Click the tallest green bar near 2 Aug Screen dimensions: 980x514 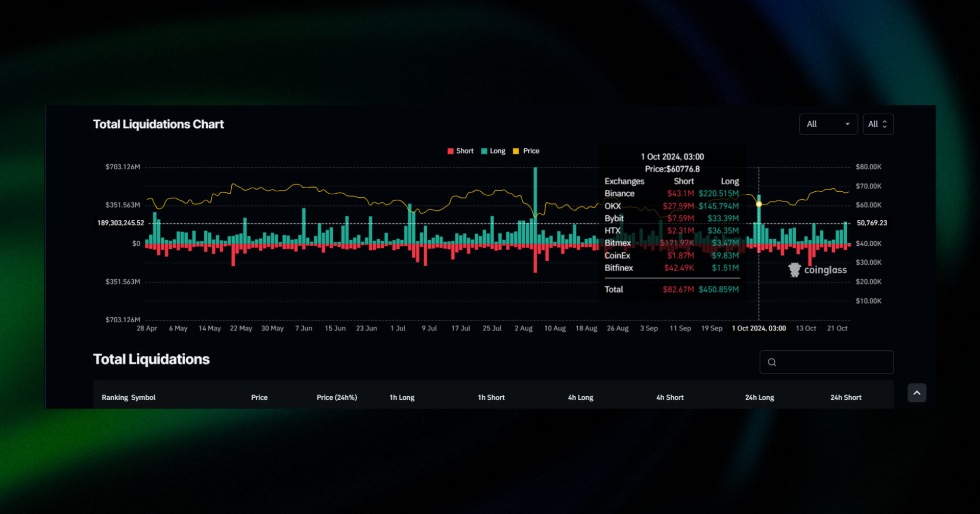[x=535, y=194]
